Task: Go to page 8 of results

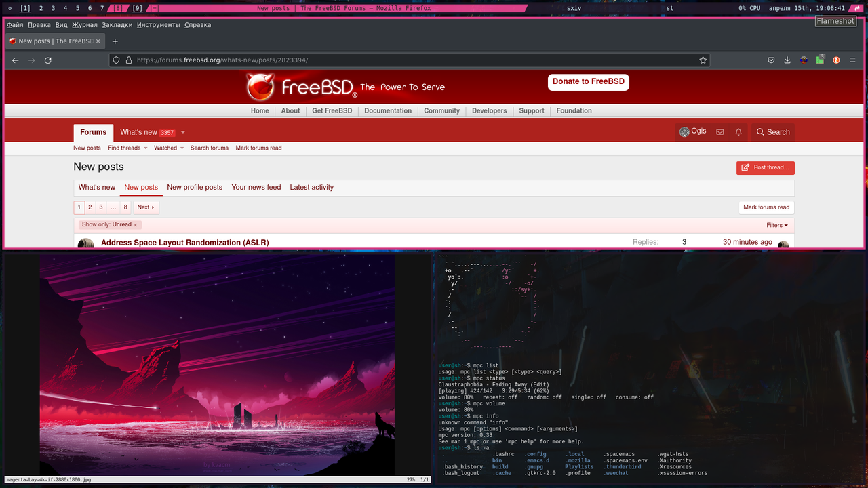Action: [125, 207]
